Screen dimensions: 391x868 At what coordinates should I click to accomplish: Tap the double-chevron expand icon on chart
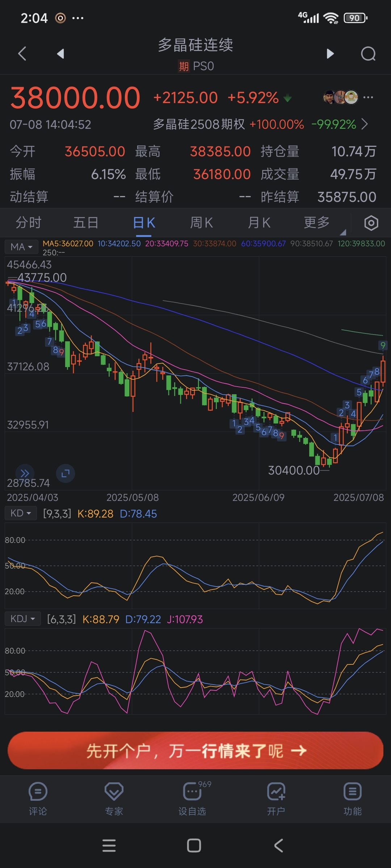[x=25, y=473]
